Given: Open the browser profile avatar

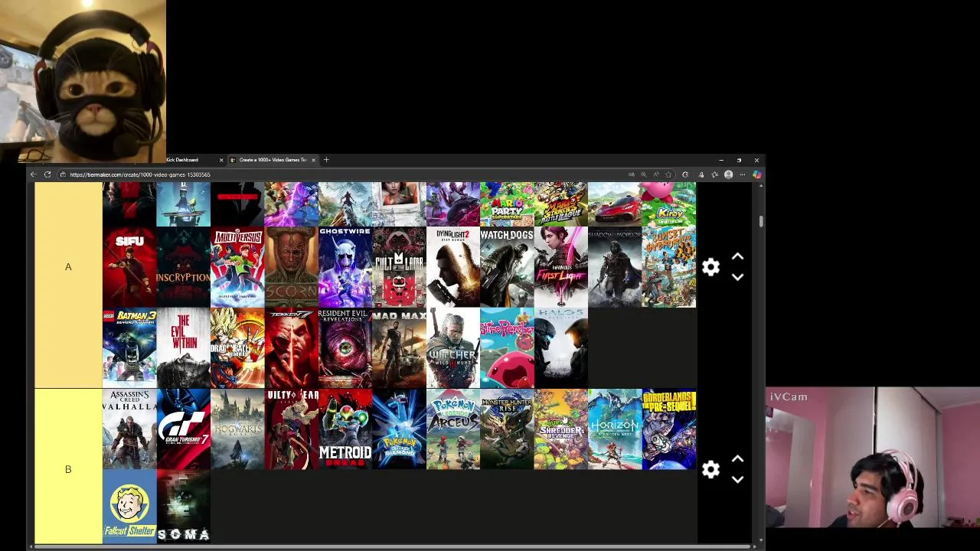Looking at the screenshot, I should 728,174.
